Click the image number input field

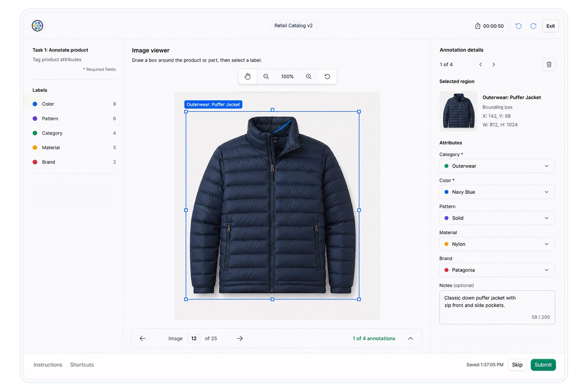click(194, 338)
